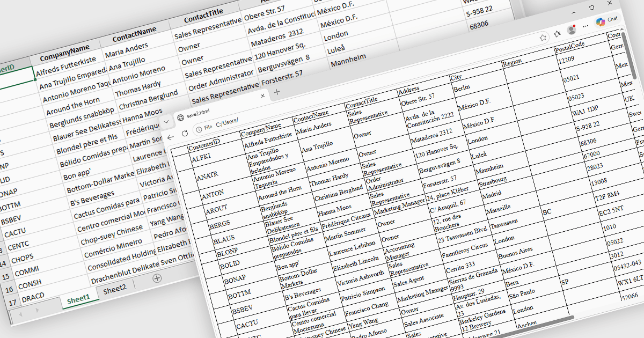Click postal code WA1 1DP in browser
Screen dimensions: 644x338
tap(585, 110)
